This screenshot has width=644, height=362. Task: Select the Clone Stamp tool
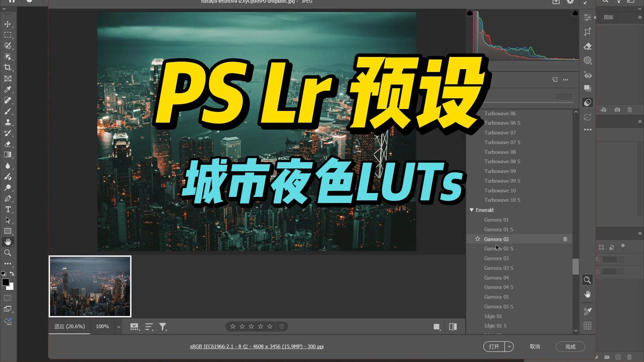[8, 122]
